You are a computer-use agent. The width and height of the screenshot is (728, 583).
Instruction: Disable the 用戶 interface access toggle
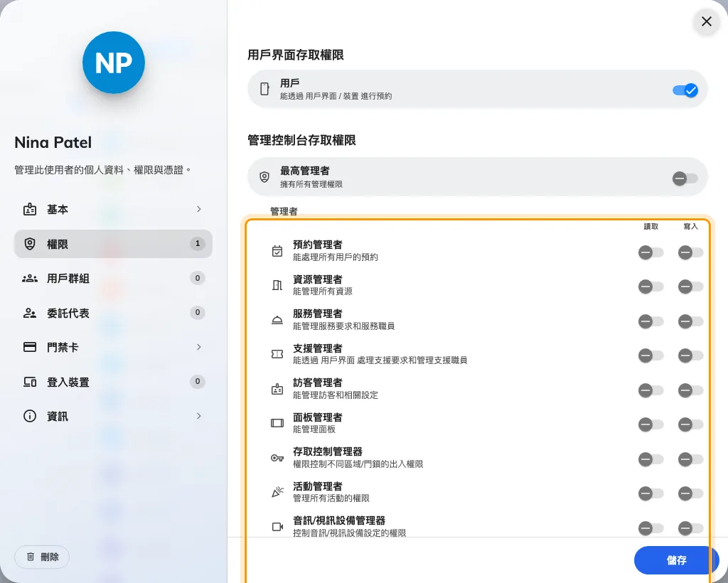685,90
